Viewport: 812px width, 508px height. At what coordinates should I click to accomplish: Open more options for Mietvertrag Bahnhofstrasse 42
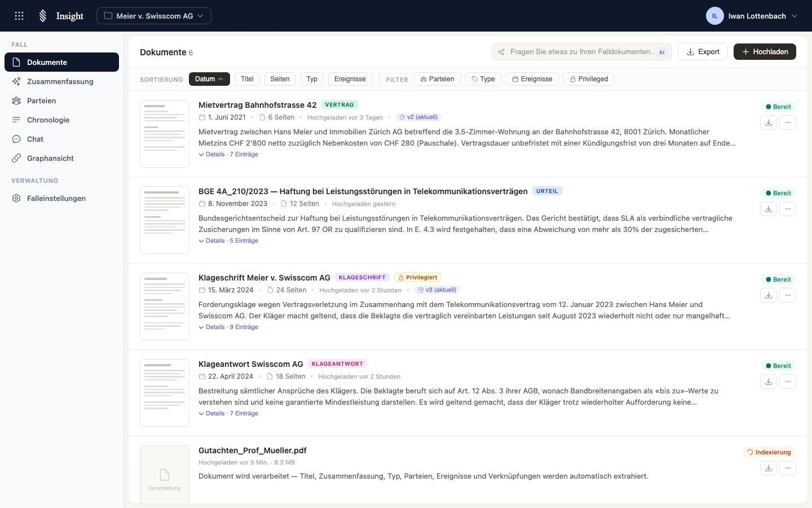[788, 122]
